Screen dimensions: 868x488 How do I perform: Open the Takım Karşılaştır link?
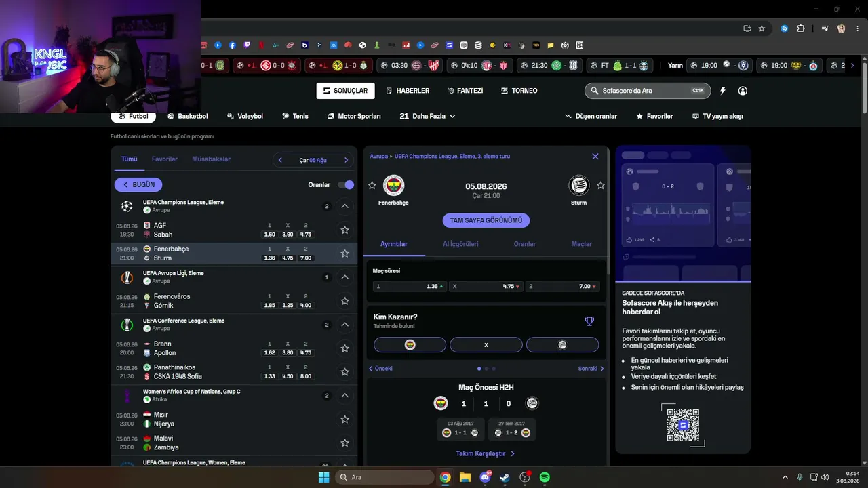click(486, 453)
